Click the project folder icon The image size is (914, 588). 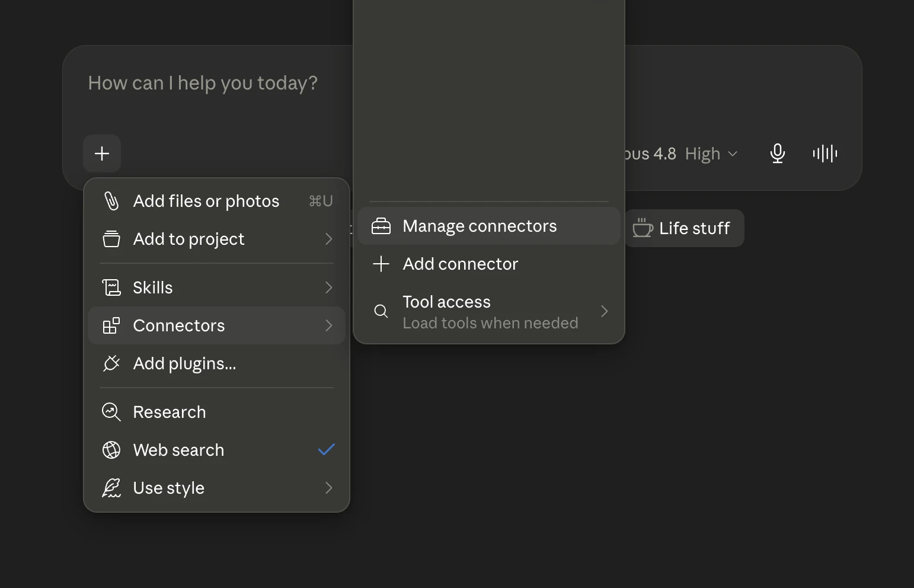111,239
